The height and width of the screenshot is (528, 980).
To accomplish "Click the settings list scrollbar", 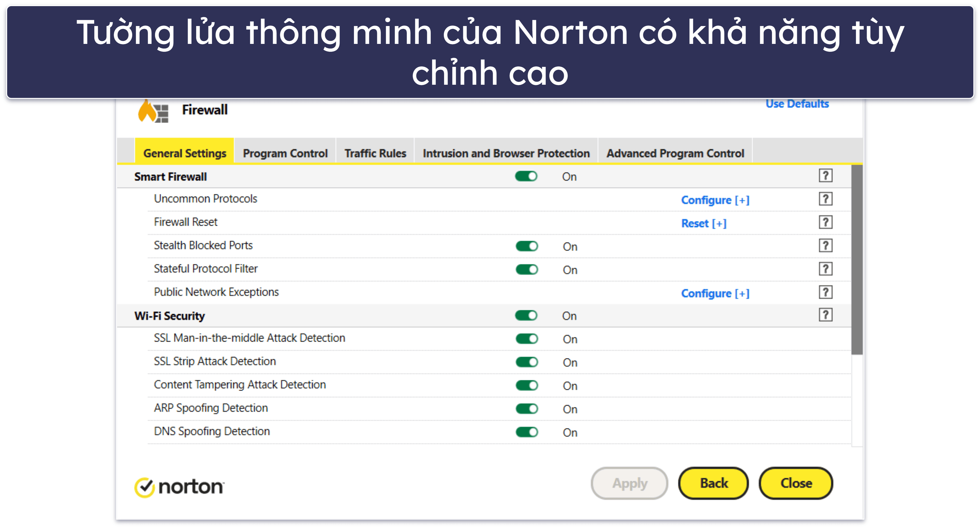I will 857,259.
